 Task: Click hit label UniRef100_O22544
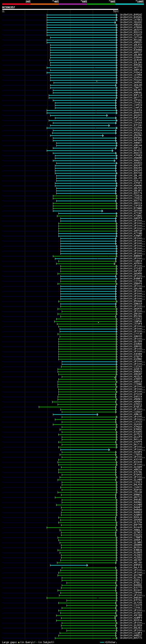(131, 128)
